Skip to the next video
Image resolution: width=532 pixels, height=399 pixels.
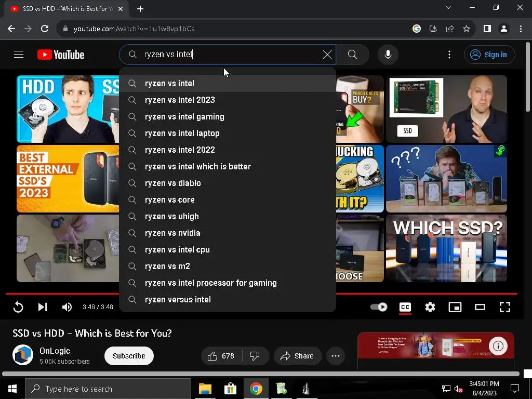43,307
